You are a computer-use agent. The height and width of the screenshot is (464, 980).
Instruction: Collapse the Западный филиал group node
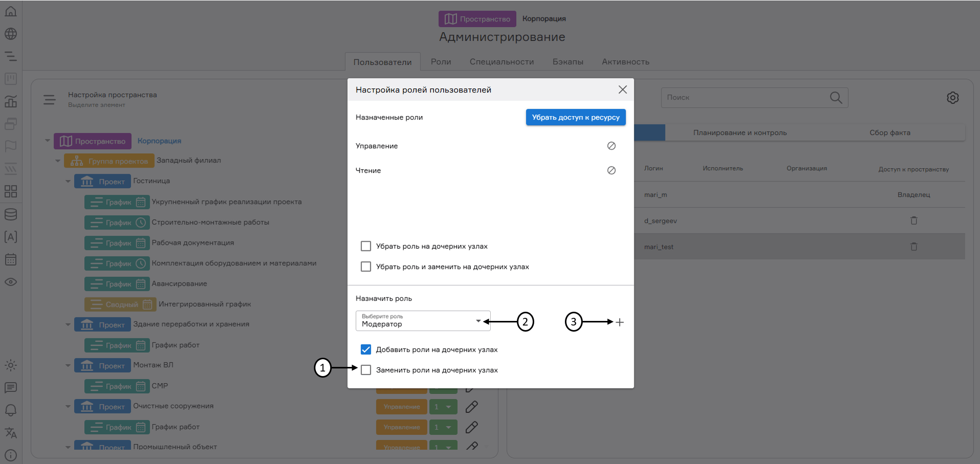58,160
